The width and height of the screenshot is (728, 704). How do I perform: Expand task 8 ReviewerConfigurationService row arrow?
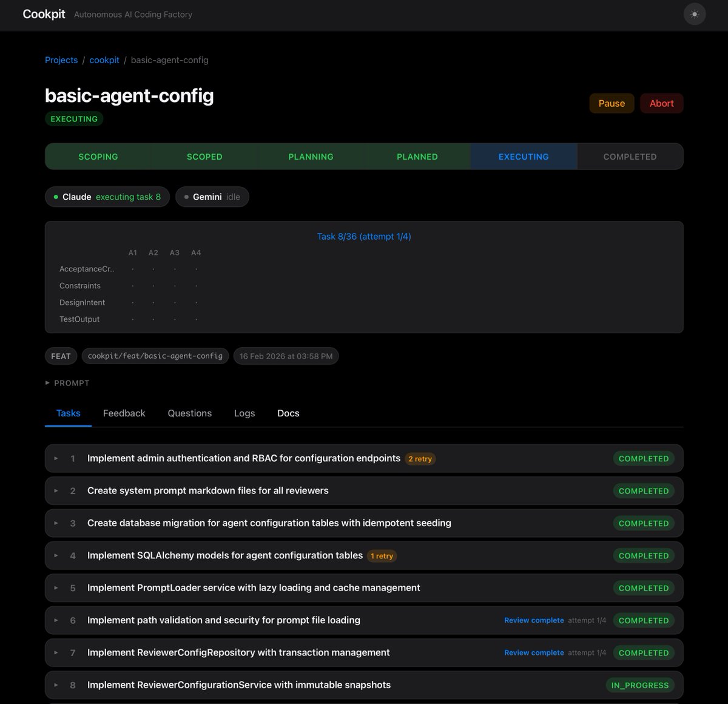click(x=56, y=685)
